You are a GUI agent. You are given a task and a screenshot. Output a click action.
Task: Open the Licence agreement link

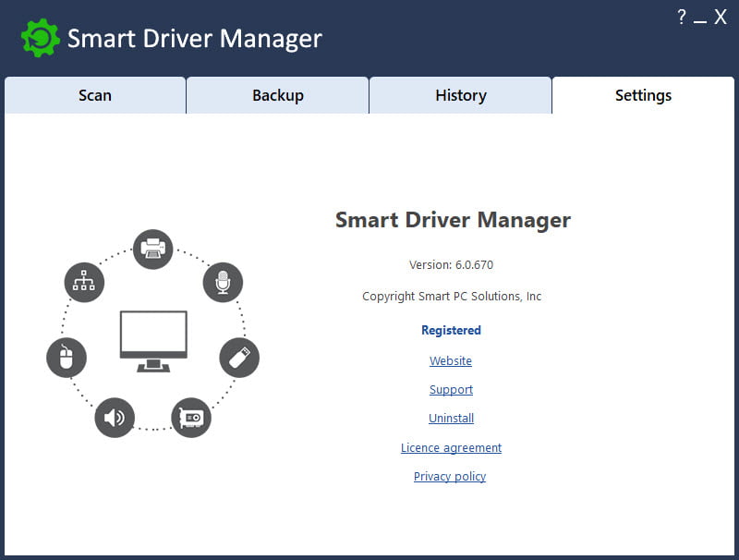[x=451, y=448]
